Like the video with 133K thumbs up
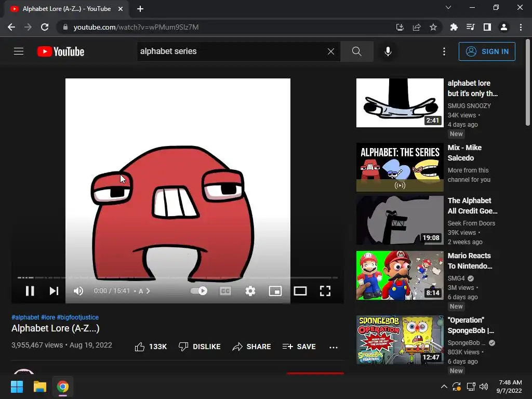The width and height of the screenshot is (532, 399). pos(151,347)
